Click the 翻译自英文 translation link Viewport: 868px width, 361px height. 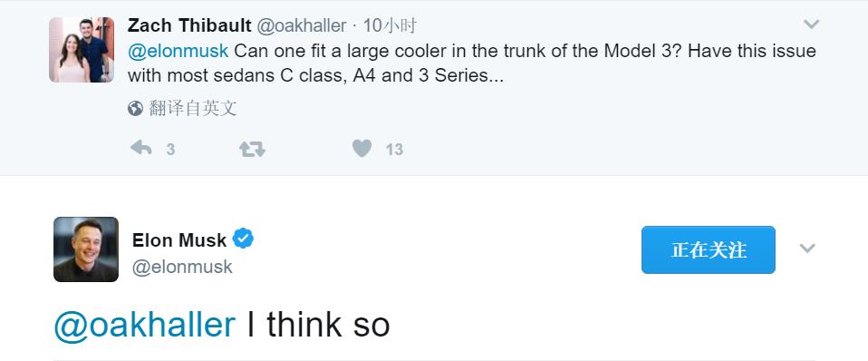(x=192, y=108)
